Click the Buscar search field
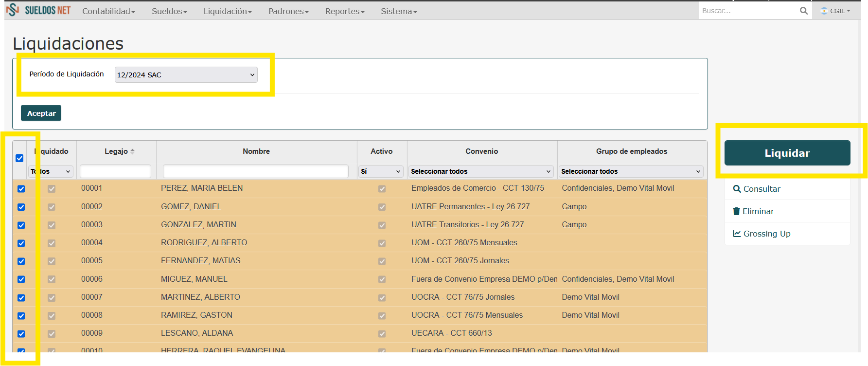The height and width of the screenshot is (366, 868). click(x=748, y=11)
